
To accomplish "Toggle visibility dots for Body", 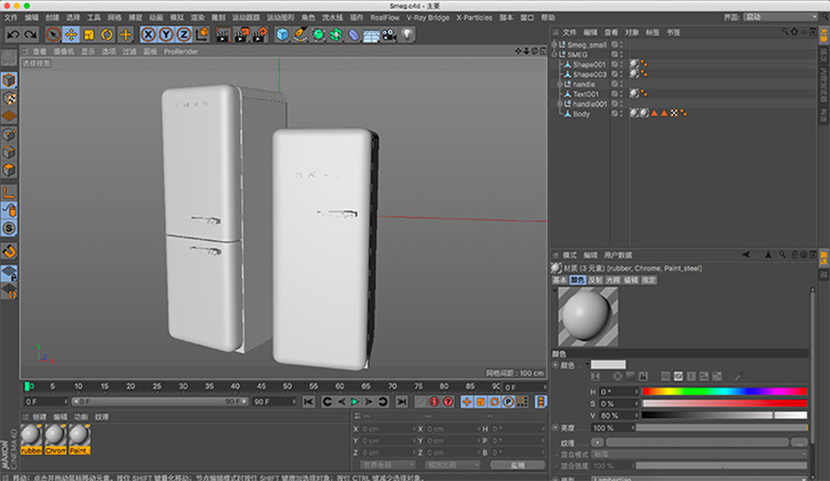I will pyautogui.click(x=621, y=113).
